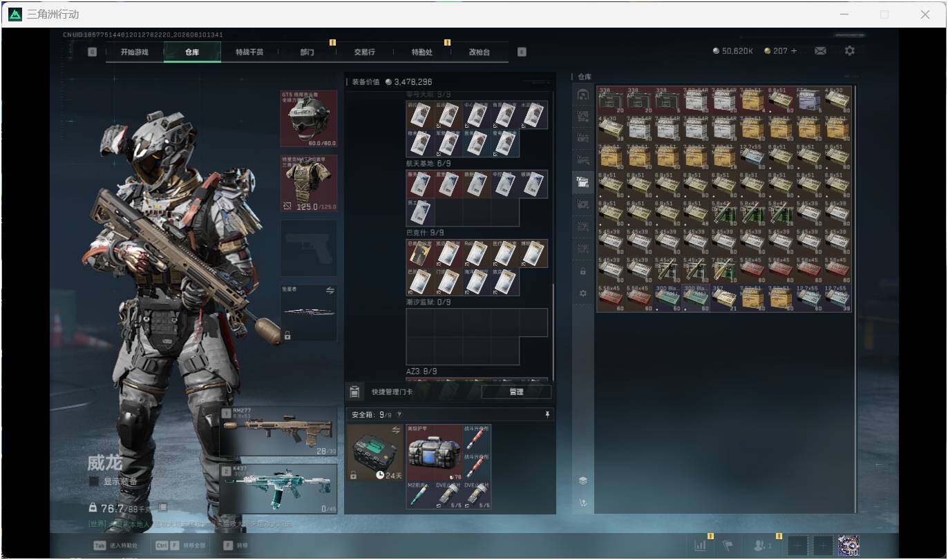Click the player avatar in the bottom-right
948x560 pixels.
pos(849,545)
